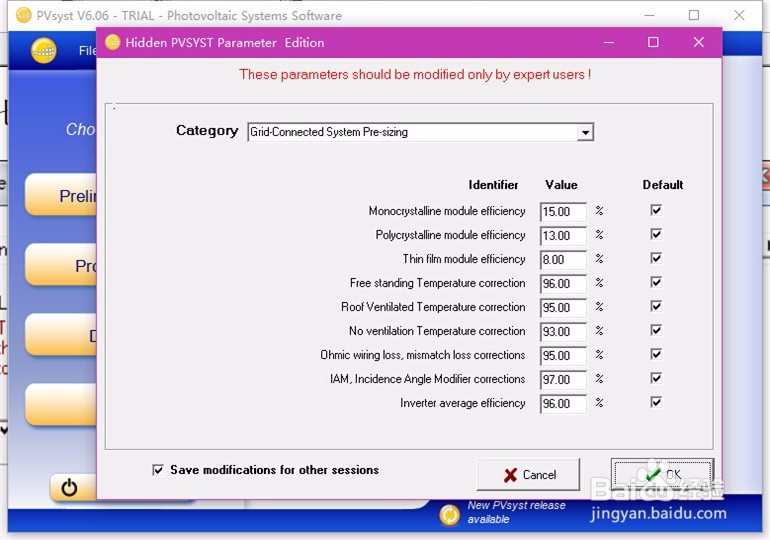Image resolution: width=770 pixels, height=540 pixels.
Task: Edit Monocrystalline module efficiency value field
Action: [x=563, y=212]
